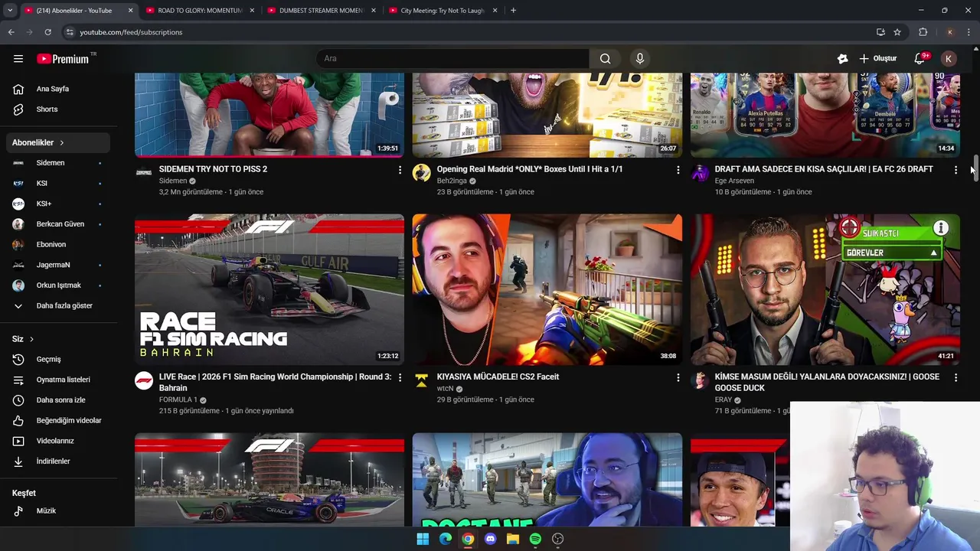Open more options for KIYASIYA MÜCADELE video
This screenshot has width=980, height=551.
click(x=678, y=377)
